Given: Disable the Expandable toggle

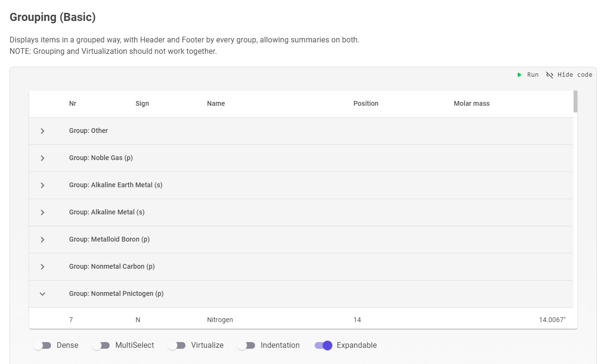Looking at the screenshot, I should (x=323, y=345).
